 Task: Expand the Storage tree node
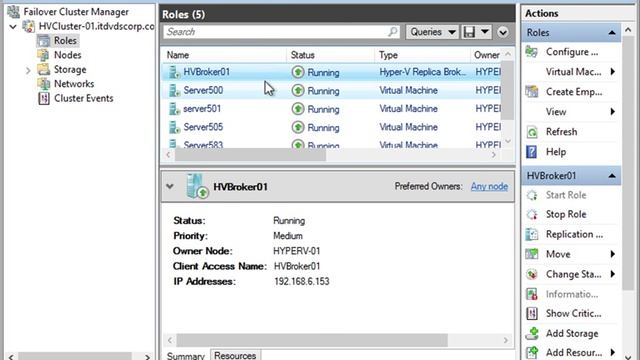coord(28,70)
